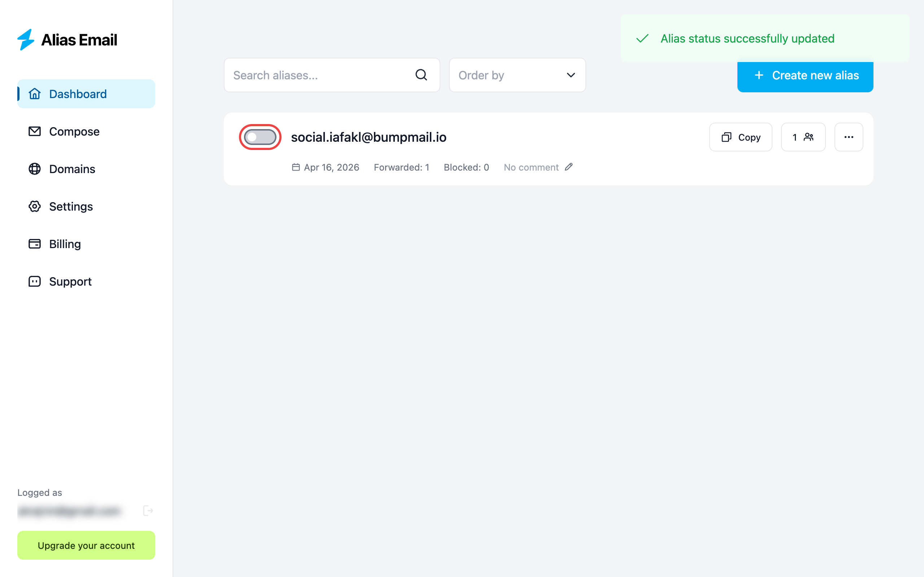Click the logout icon beside logged-in email
Image resolution: width=924 pixels, height=577 pixels.
click(x=148, y=511)
